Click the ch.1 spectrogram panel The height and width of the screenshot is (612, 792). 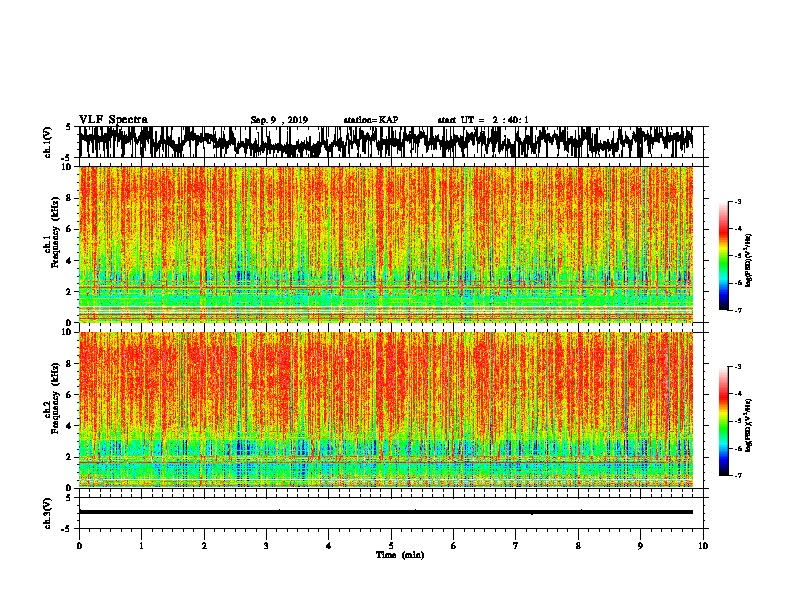(x=386, y=244)
